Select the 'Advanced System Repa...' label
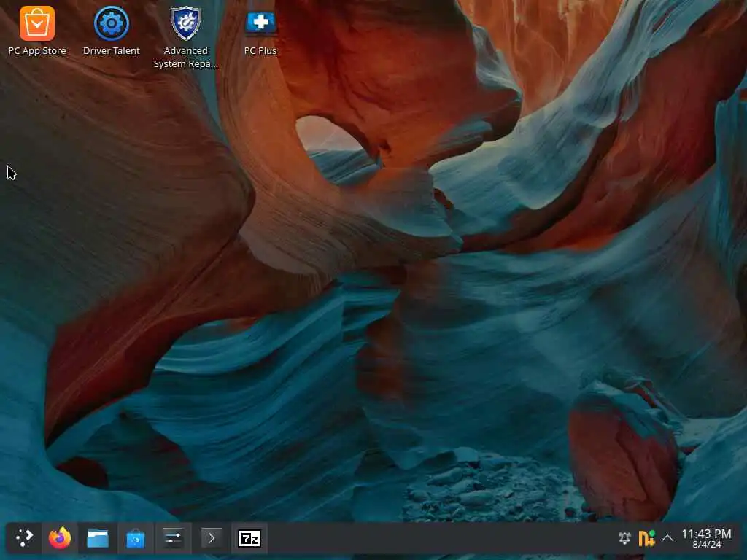The height and width of the screenshot is (560, 747). point(186,57)
